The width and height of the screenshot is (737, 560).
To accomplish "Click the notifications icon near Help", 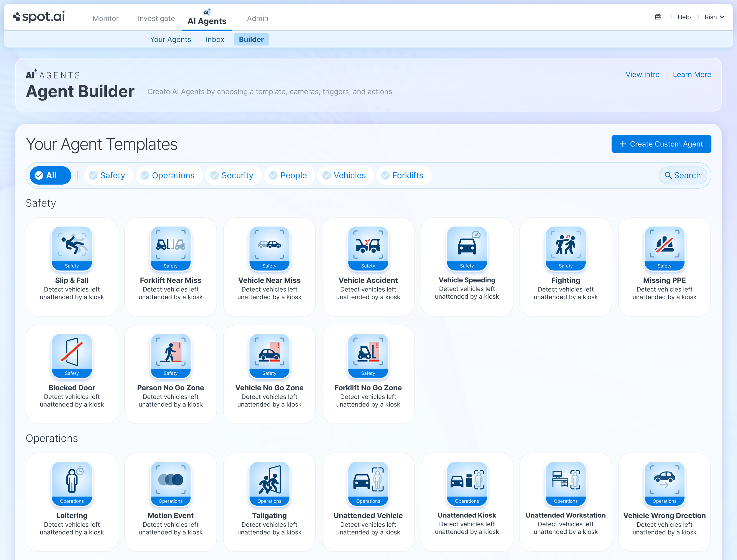I will [x=658, y=17].
